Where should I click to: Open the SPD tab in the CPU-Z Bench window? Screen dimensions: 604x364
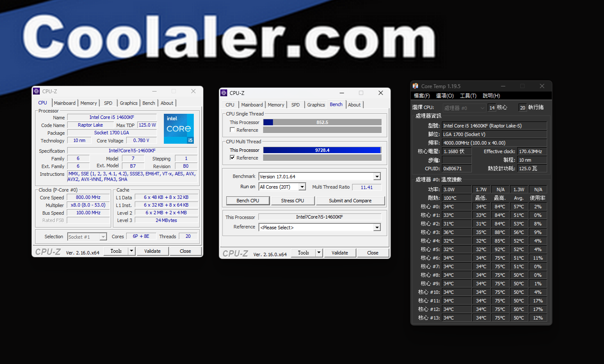pos(296,105)
